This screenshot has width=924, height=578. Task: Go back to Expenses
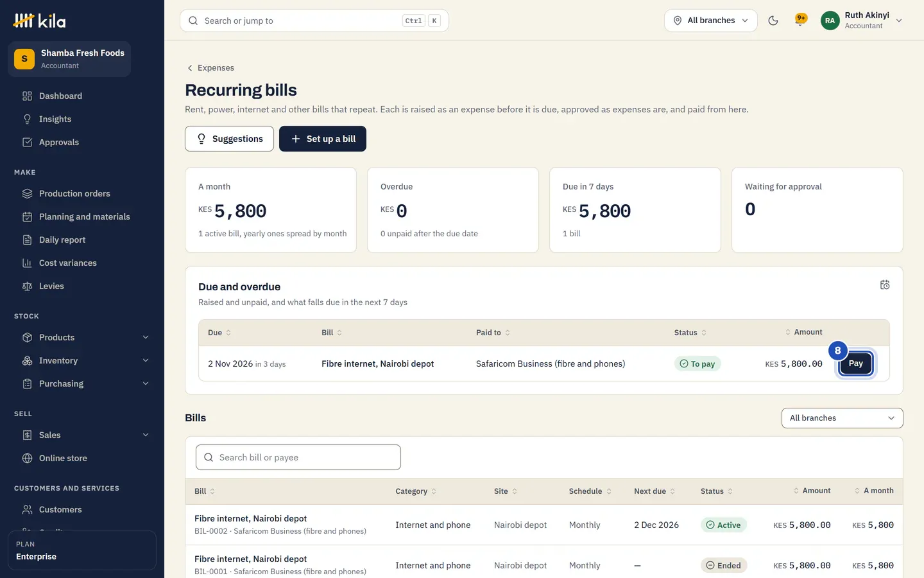click(x=210, y=68)
